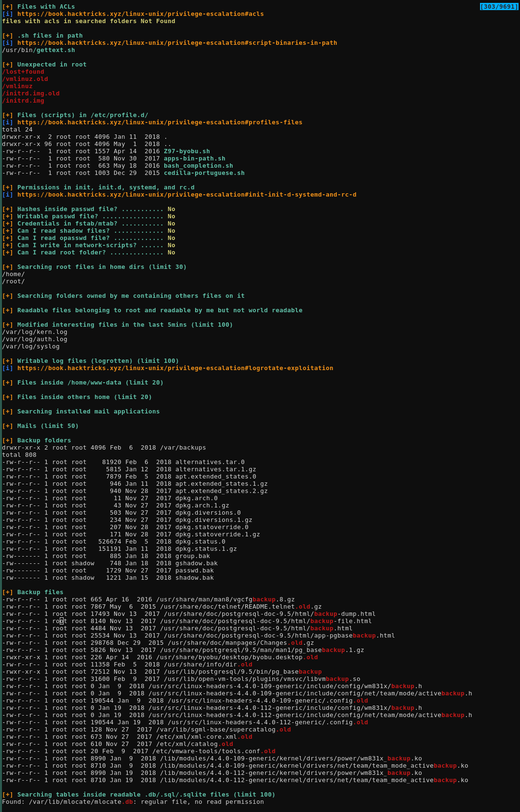Click the hacktricks ACLs privilege escalation link
The image size is (520, 812).
click(x=140, y=14)
